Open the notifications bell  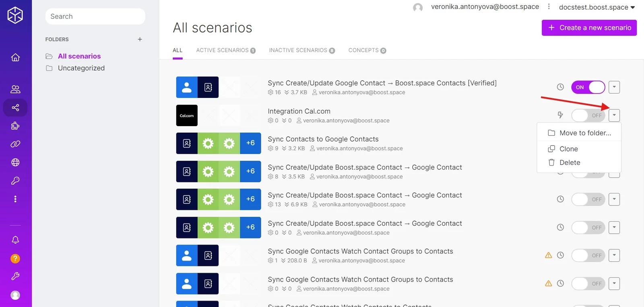tap(15, 240)
